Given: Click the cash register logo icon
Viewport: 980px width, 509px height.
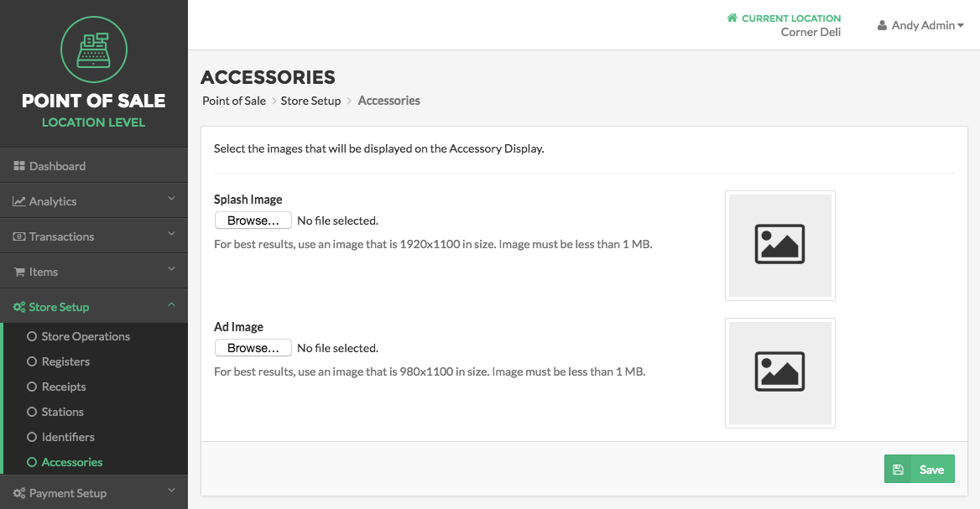Looking at the screenshot, I should [94, 50].
